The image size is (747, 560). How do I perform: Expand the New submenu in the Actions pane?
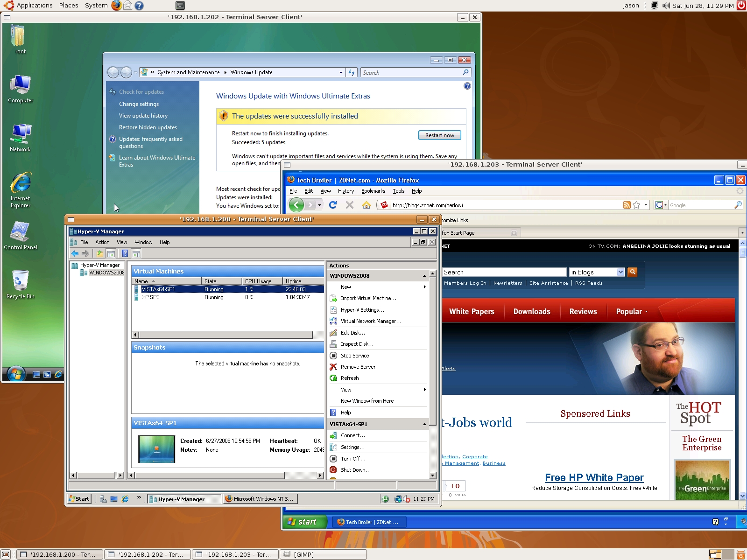coord(424,287)
